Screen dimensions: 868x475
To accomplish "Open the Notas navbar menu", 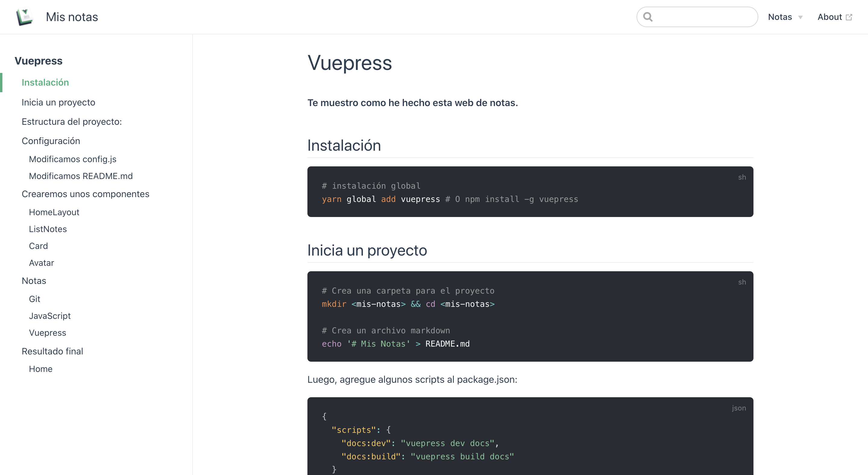I will click(x=780, y=17).
